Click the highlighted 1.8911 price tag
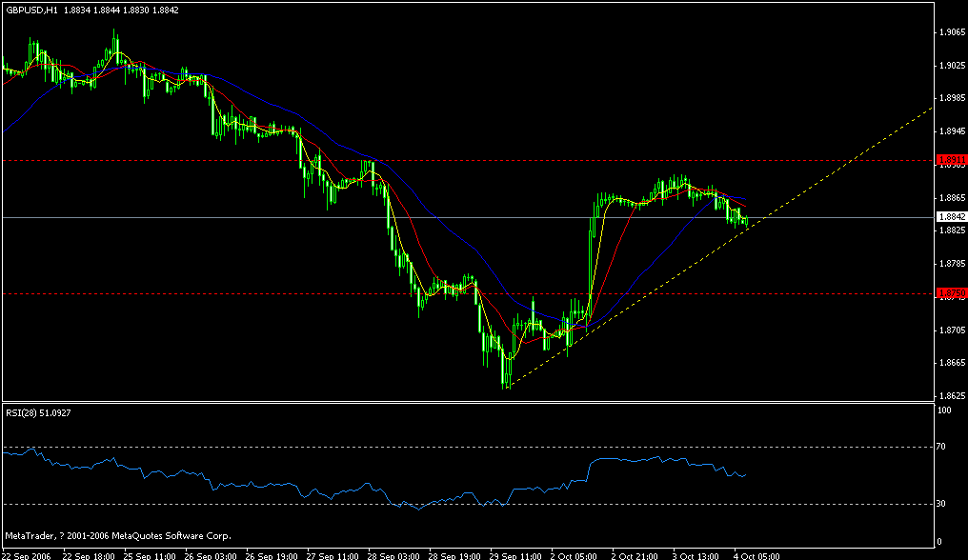 pyautogui.click(x=950, y=160)
